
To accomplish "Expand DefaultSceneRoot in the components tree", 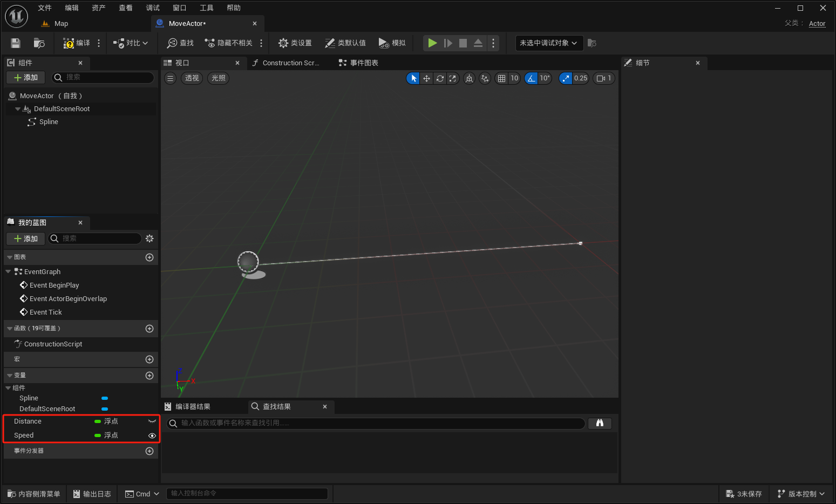I will (18, 108).
